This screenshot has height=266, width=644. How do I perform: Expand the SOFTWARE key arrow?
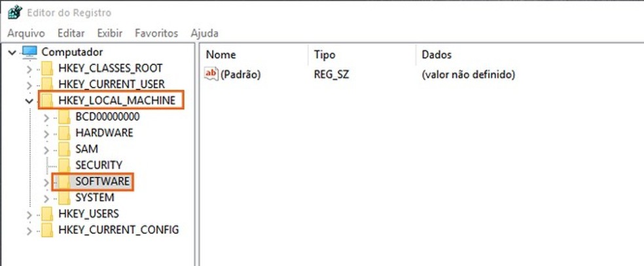pyautogui.click(x=46, y=181)
